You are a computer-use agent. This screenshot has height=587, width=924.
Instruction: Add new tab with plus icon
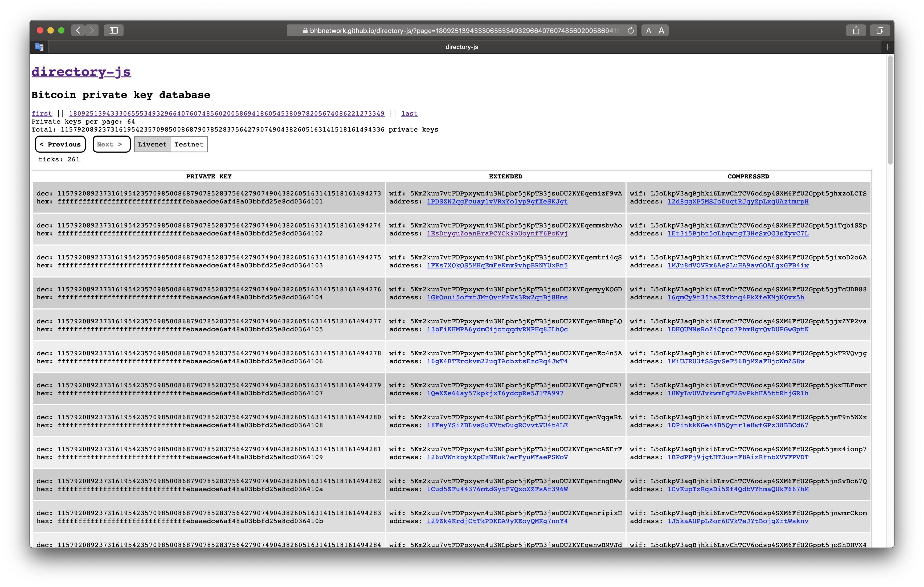click(887, 47)
